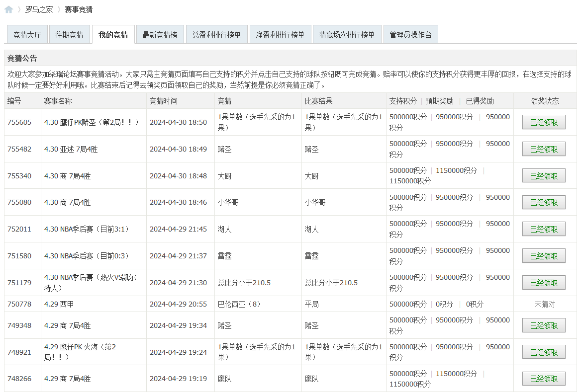This screenshot has width=583, height=392.
Task: Open the 罗马之家 breadcrumb link
Action: tap(39, 9)
